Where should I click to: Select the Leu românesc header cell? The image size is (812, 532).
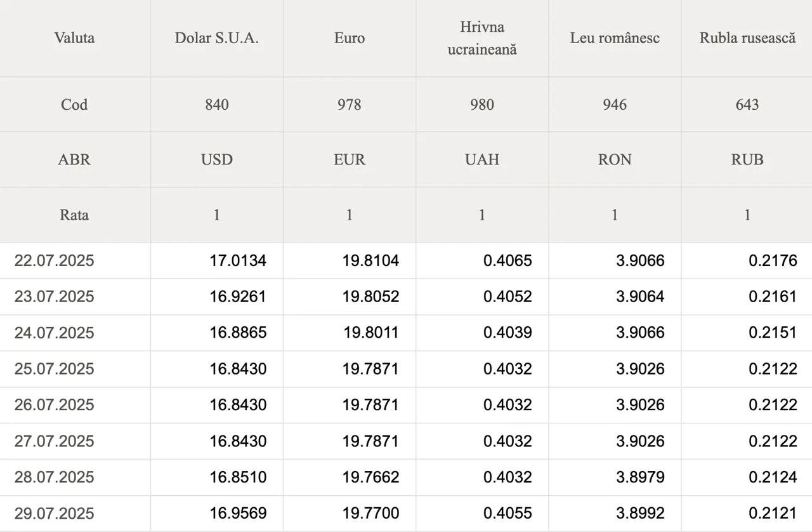pos(615,38)
